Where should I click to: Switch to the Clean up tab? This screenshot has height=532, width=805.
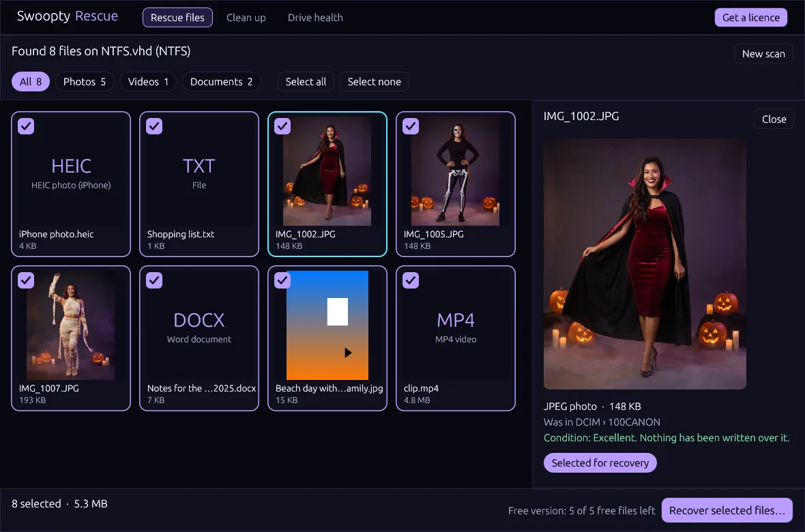click(246, 18)
